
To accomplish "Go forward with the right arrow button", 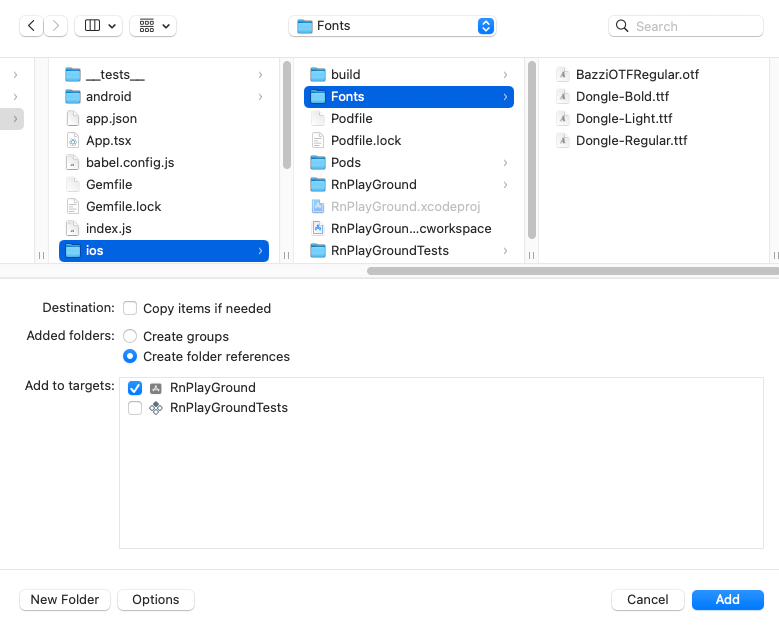I will point(56,26).
